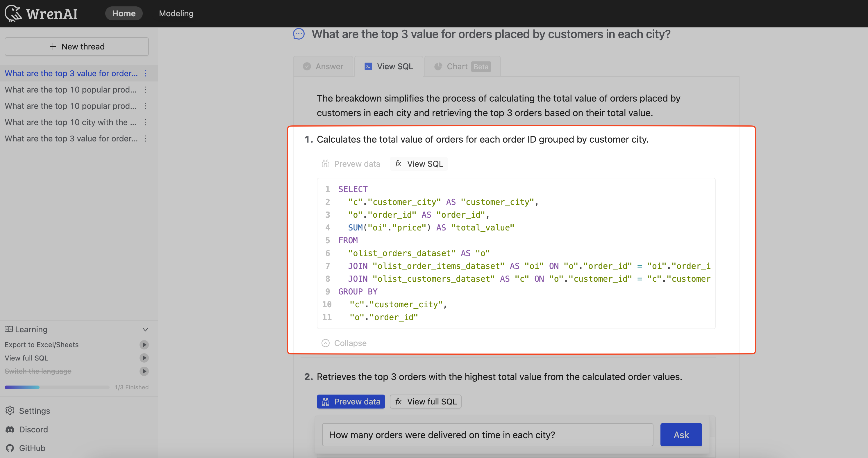Open Settings from the sidebar
This screenshot has height=458, width=868.
point(28,411)
